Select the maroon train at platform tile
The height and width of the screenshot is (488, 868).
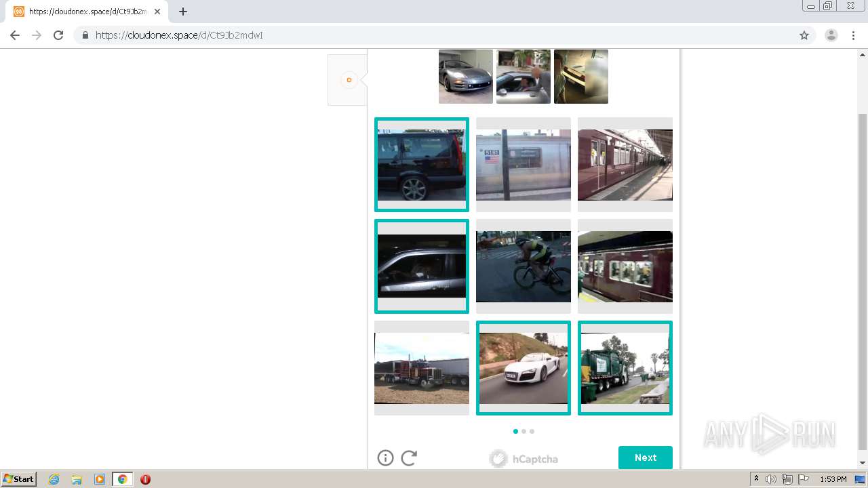coord(625,165)
